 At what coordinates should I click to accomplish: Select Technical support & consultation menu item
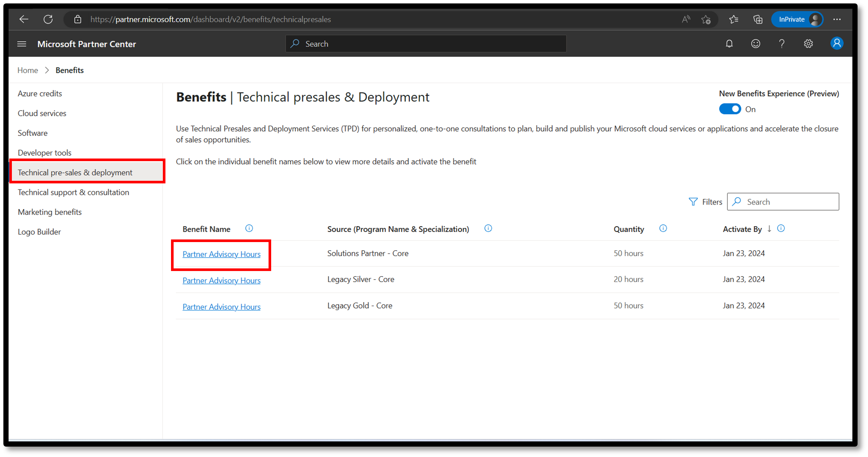(73, 192)
